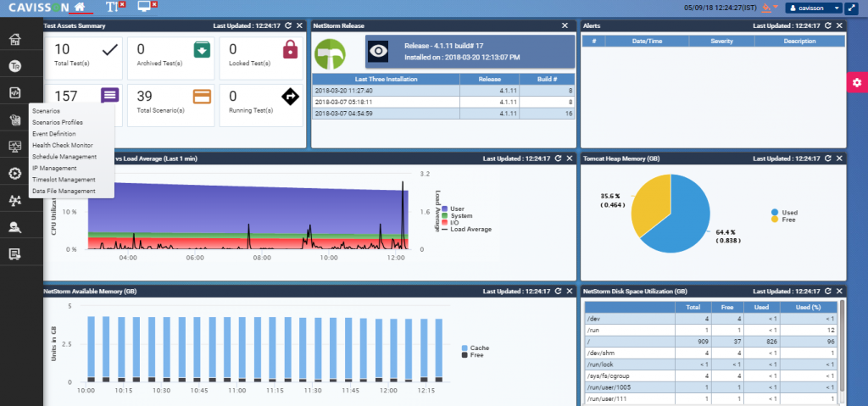868x406 pixels.
Task: Open the TI test tab icon
Action: 113,7
